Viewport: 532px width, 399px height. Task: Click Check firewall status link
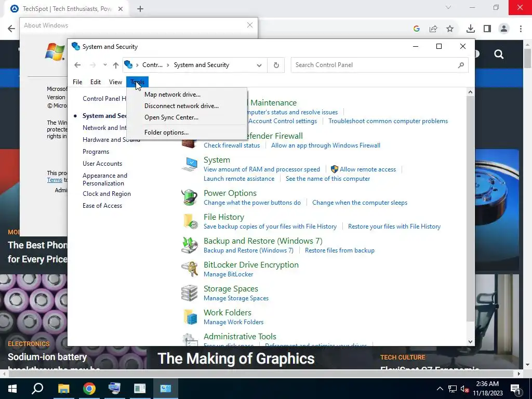[x=232, y=145]
